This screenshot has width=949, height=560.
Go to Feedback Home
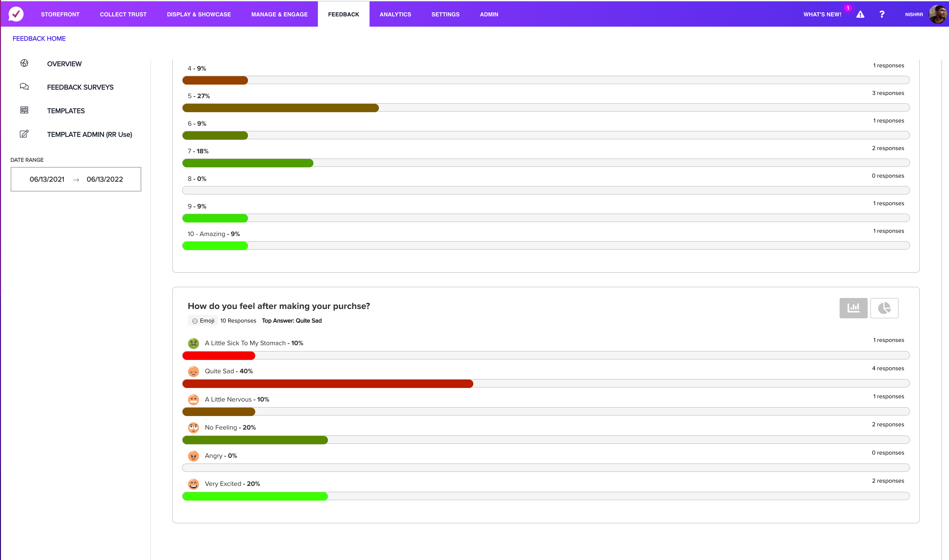point(39,39)
